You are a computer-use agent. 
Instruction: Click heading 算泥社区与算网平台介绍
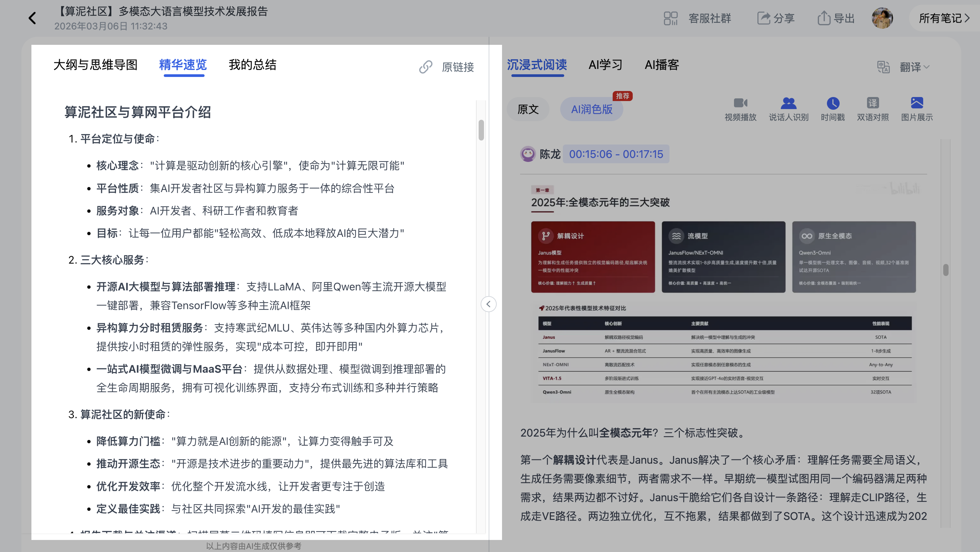pyautogui.click(x=138, y=112)
